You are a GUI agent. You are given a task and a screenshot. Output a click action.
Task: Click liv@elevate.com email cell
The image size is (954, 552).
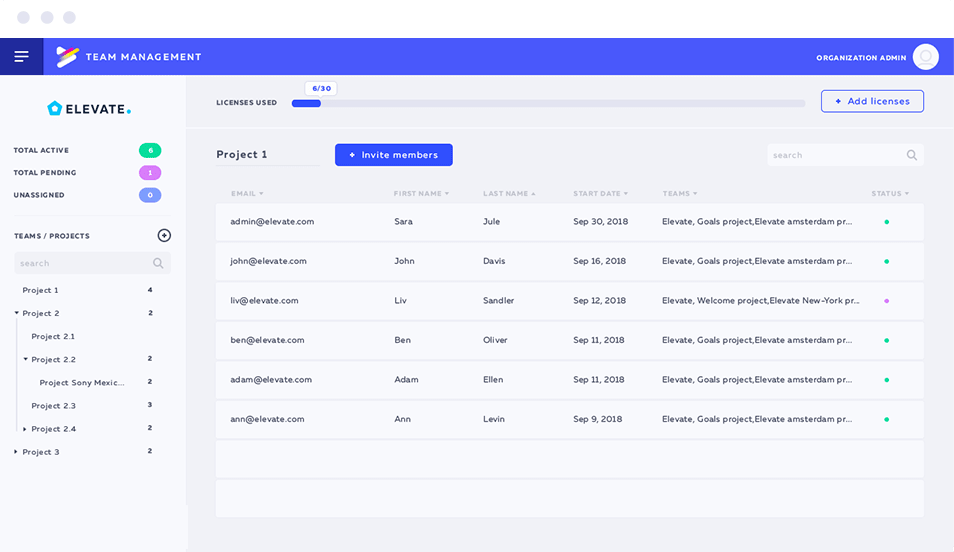264,301
